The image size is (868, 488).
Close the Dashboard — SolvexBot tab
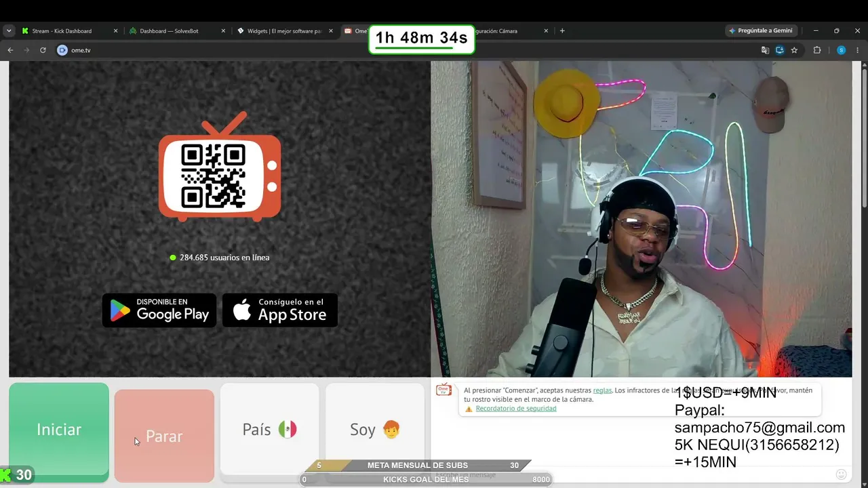point(223,31)
